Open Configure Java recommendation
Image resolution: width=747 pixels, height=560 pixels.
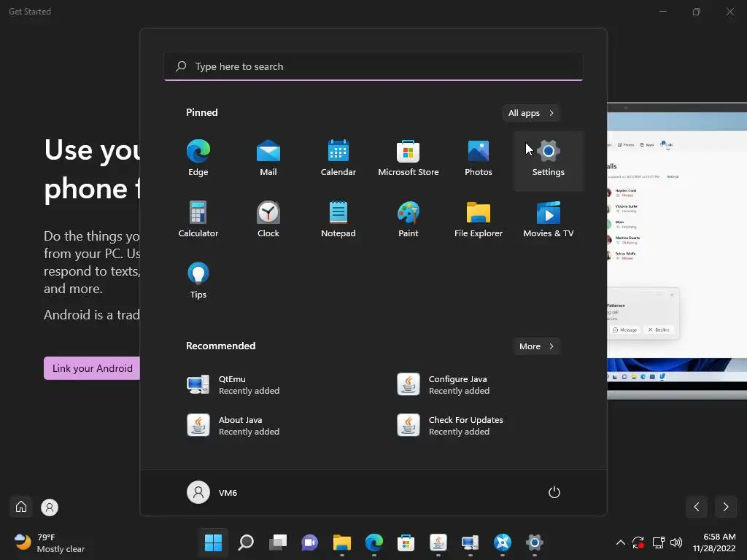pos(479,385)
